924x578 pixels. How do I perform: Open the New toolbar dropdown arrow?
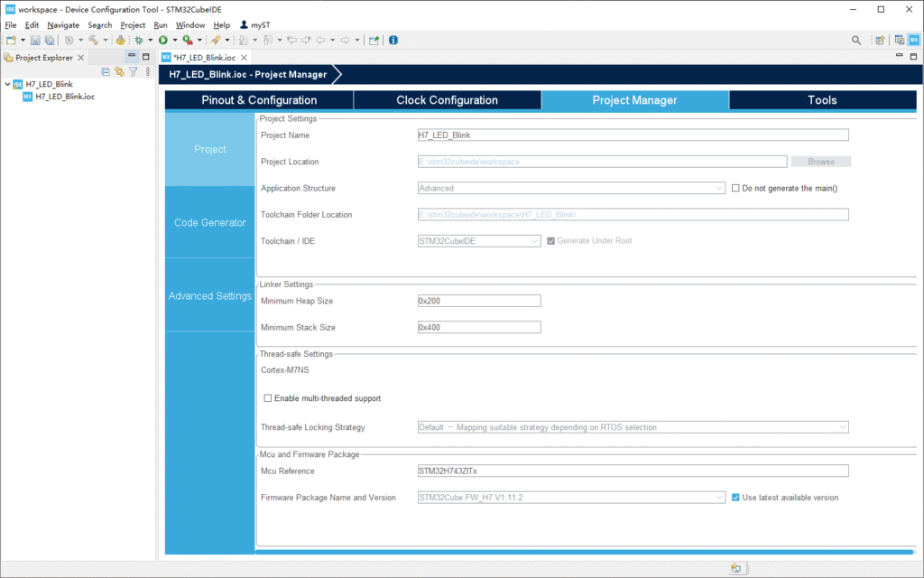(x=23, y=40)
